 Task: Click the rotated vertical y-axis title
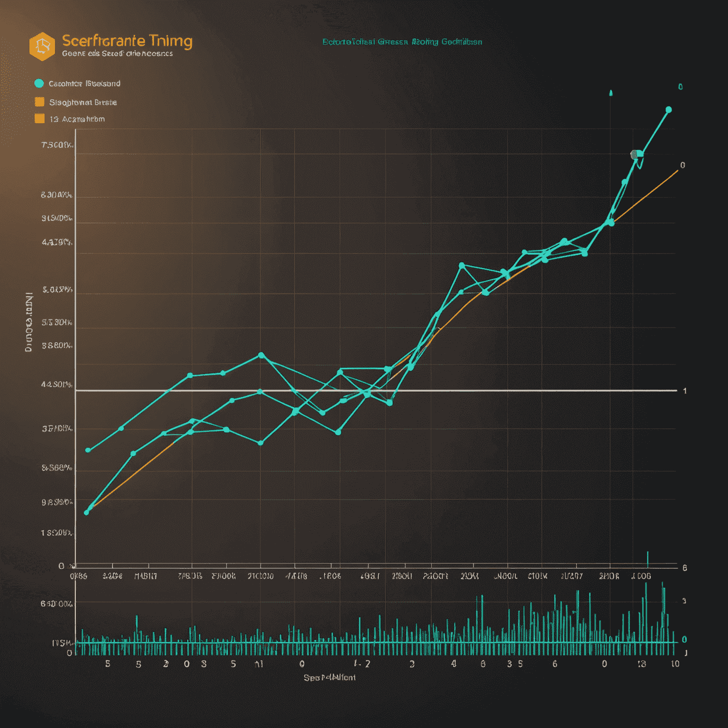[x=29, y=322]
